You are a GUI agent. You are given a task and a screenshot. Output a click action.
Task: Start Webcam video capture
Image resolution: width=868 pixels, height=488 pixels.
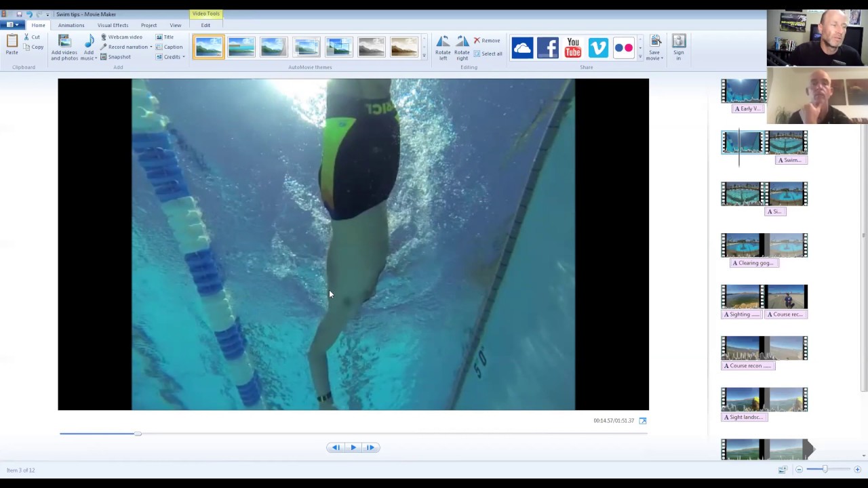pos(121,37)
